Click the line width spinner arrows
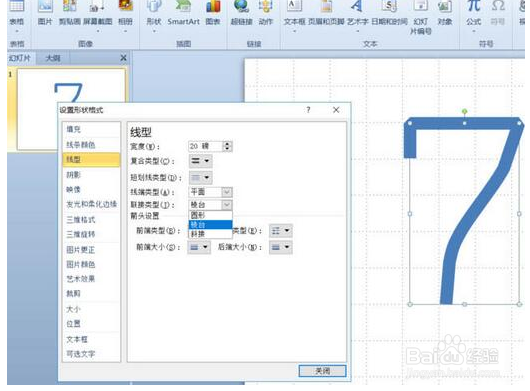The width and height of the screenshot is (530, 391). click(227, 146)
